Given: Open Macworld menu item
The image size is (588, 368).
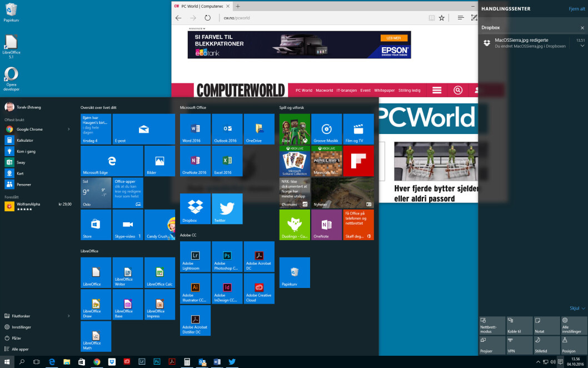Looking at the screenshot, I should [325, 91].
